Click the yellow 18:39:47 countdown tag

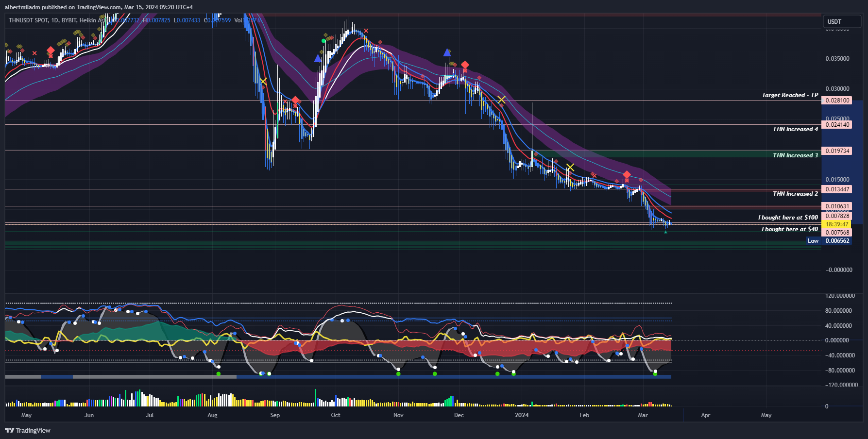[x=836, y=224]
